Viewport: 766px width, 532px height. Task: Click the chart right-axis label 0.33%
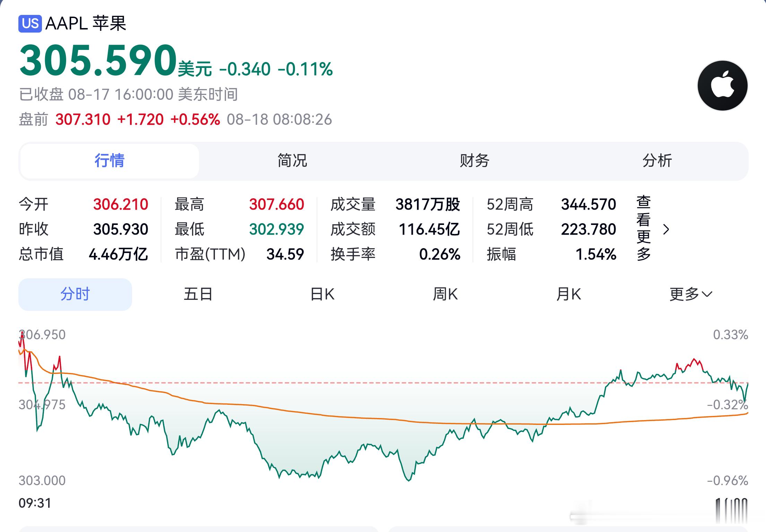pyautogui.click(x=730, y=334)
